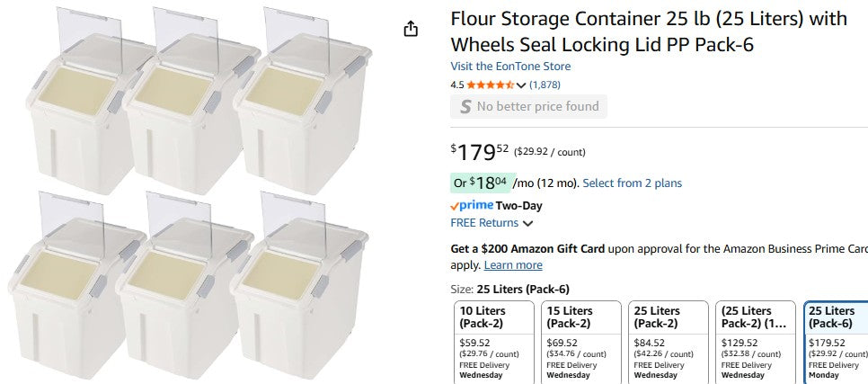Click the Flour Storage Container product title
The width and height of the screenshot is (868, 384).
tap(648, 31)
